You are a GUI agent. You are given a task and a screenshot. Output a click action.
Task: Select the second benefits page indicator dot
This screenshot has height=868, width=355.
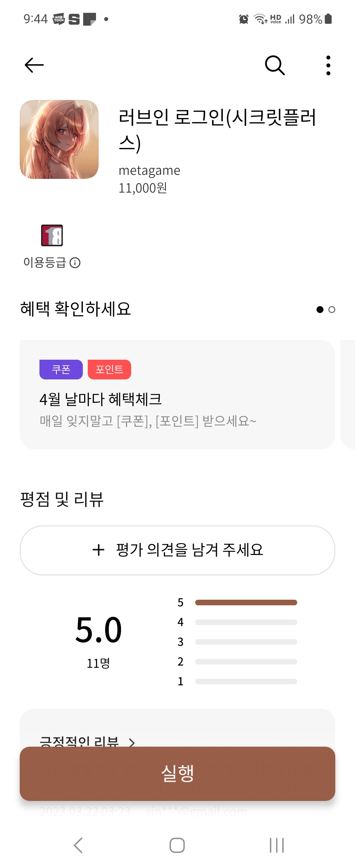click(332, 310)
